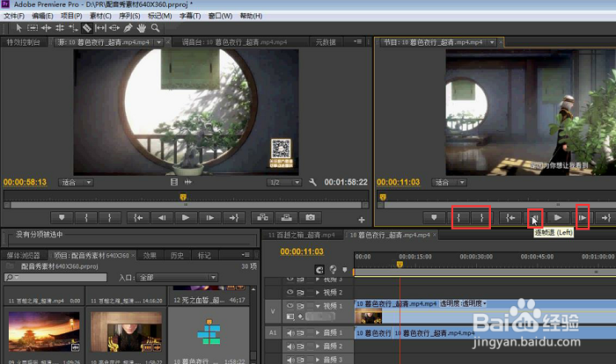This screenshot has height=364, width=616.
Task: Open the 文件(F) menu
Action: (14, 16)
